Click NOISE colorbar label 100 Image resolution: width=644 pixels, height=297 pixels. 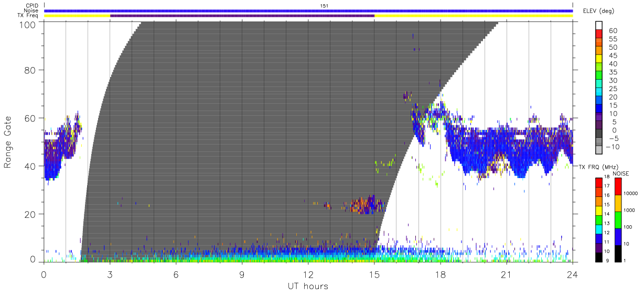point(628,227)
